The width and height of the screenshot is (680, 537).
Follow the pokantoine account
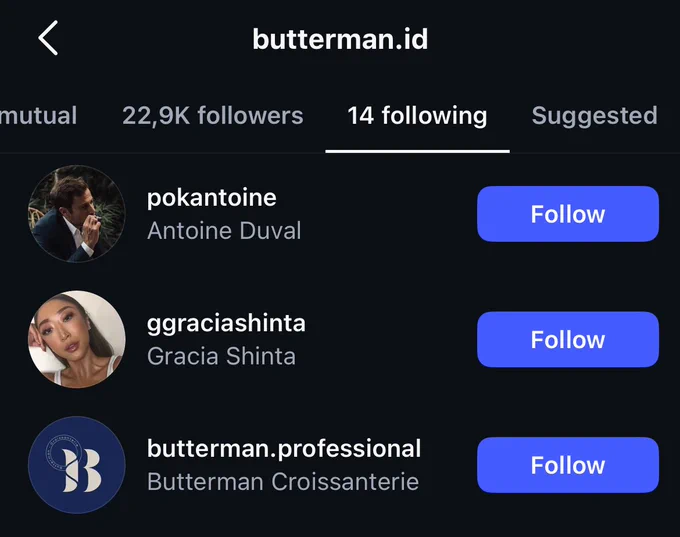pyautogui.click(x=568, y=214)
